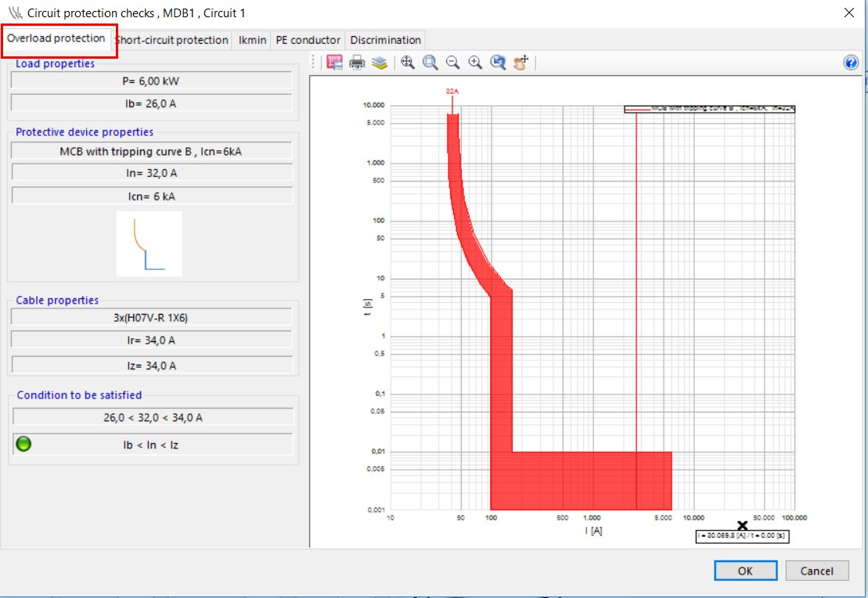Click the zoom in magnifier icon

click(475, 63)
